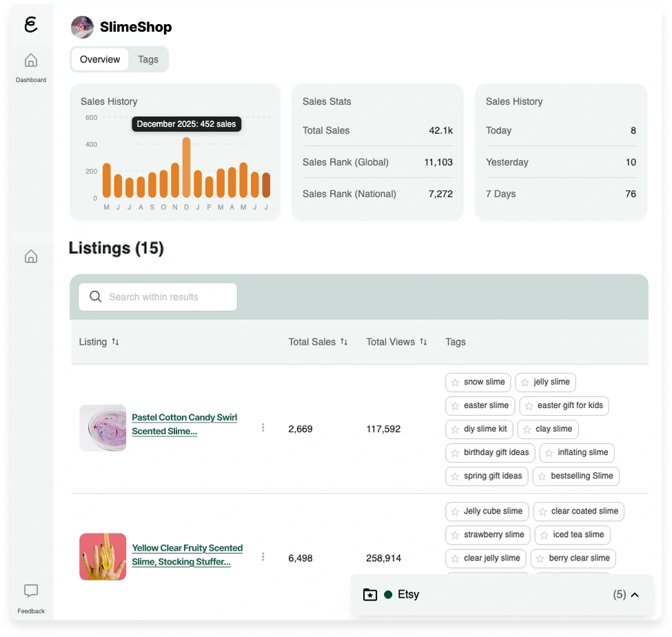Star the inflating slime tag

(x=549, y=453)
